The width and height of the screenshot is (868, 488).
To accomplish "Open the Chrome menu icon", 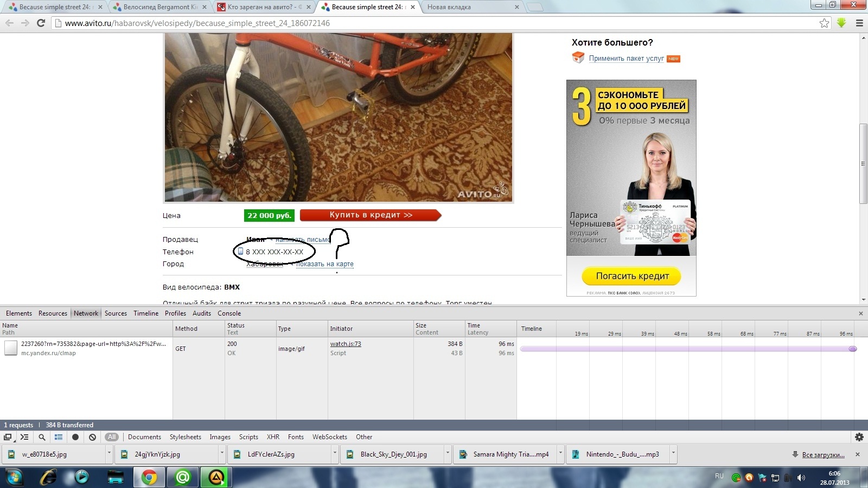I will tap(859, 23).
